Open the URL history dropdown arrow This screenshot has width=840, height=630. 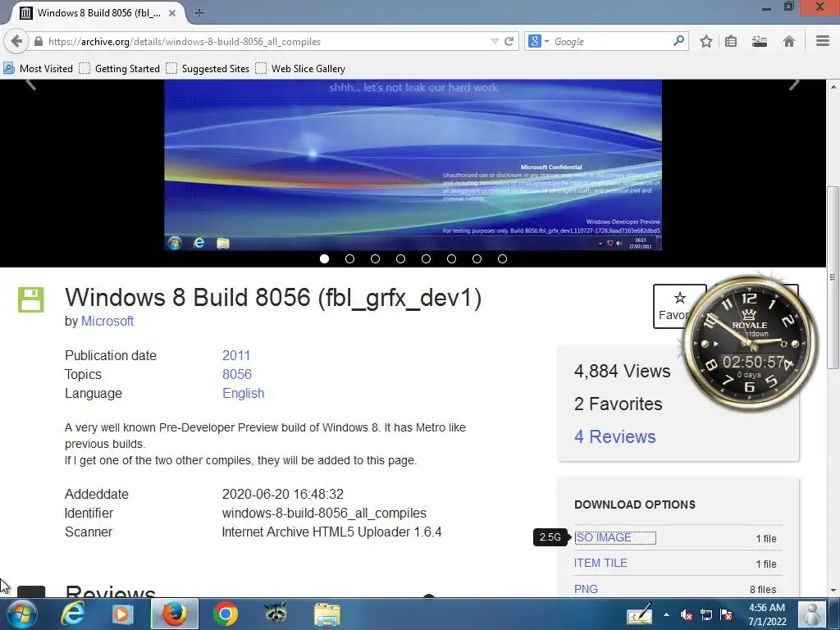(495, 41)
